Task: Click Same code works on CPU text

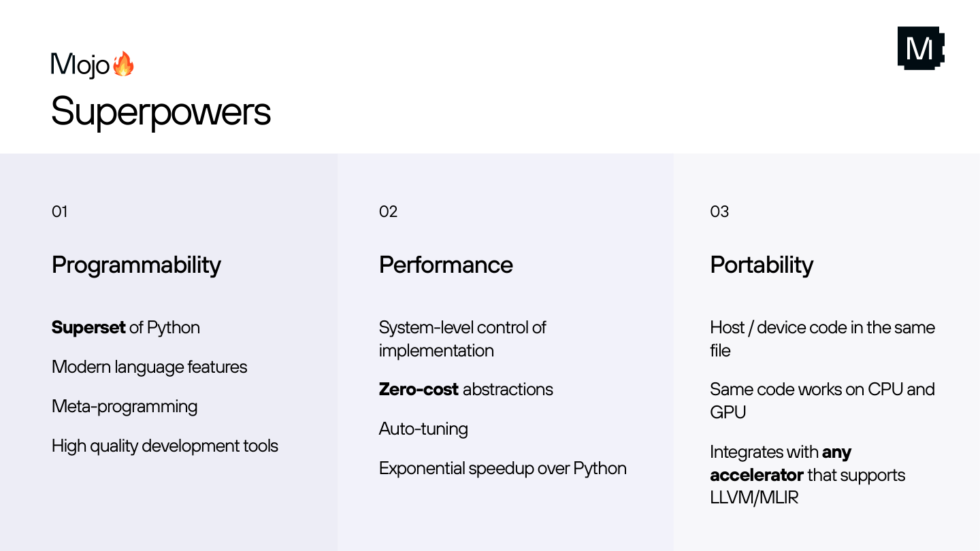Action: pos(822,401)
